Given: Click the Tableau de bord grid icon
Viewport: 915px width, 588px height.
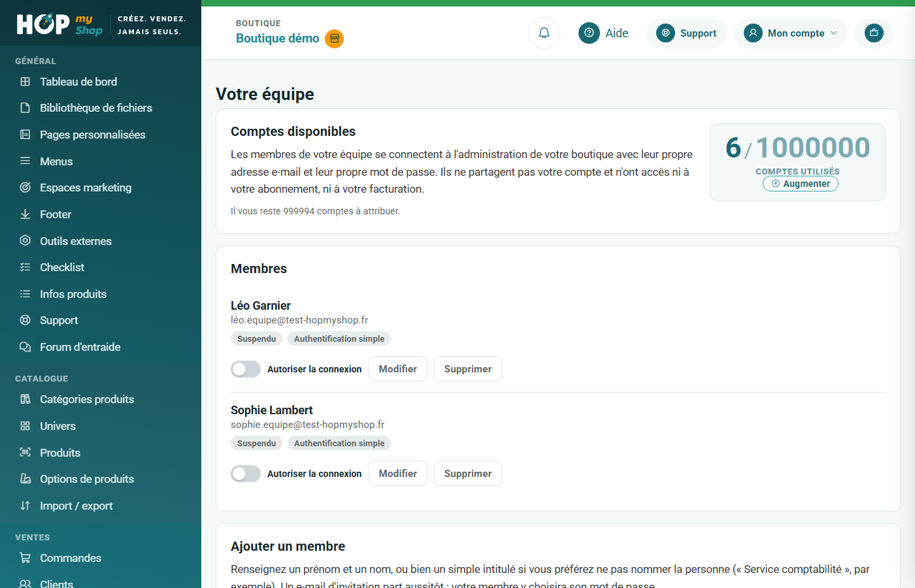Looking at the screenshot, I should pyautogui.click(x=25, y=82).
